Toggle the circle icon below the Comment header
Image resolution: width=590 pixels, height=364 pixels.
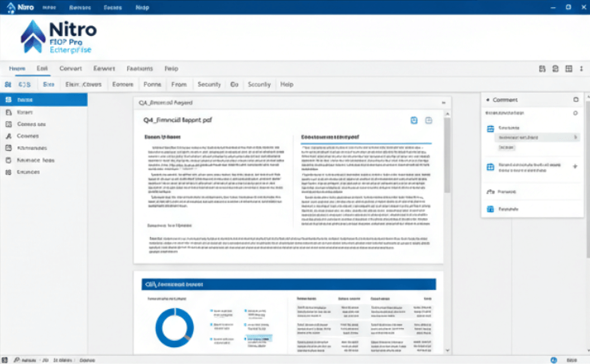click(576, 113)
